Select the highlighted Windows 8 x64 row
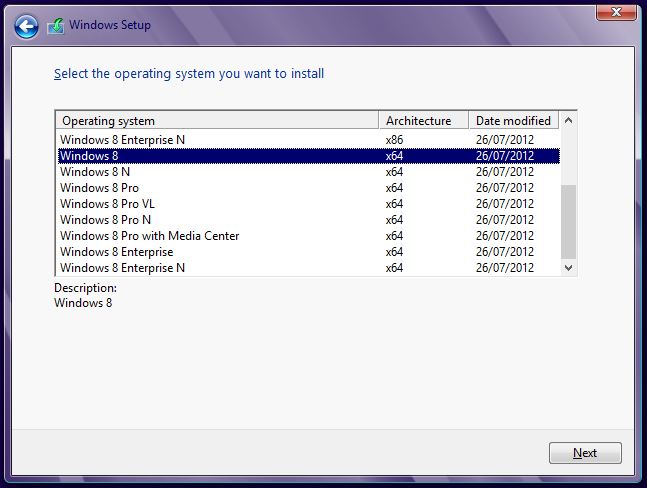 click(x=309, y=156)
